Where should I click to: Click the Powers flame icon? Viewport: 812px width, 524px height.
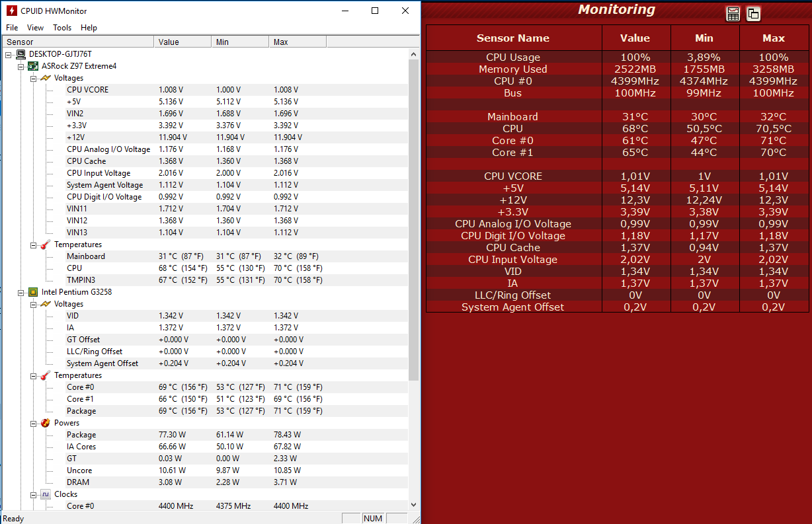[x=45, y=423]
